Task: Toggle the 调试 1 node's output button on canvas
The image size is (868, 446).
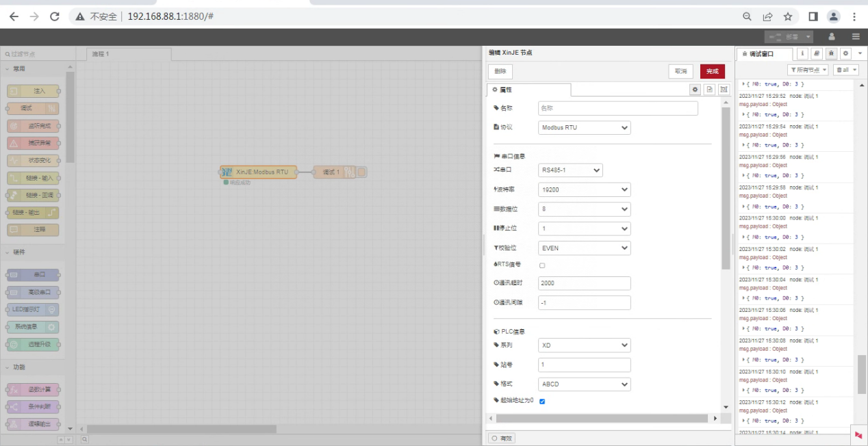Action: point(362,172)
